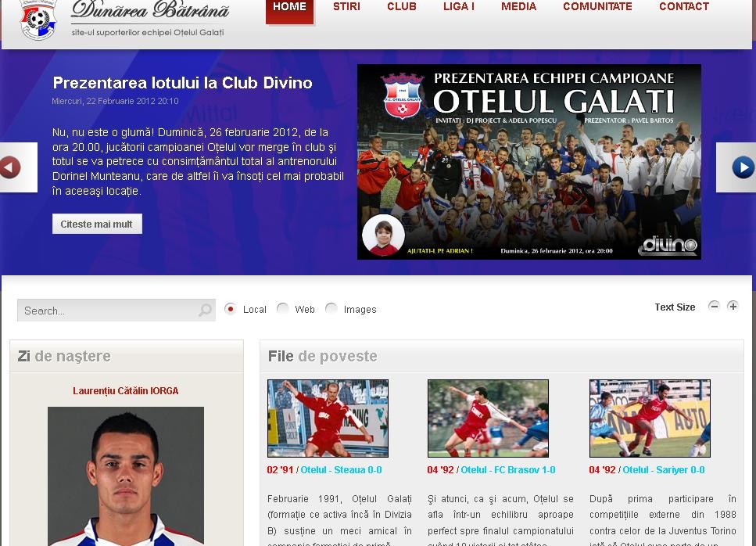The image size is (756, 546).
Task: Open the MEDIA menu
Action: 518,7
